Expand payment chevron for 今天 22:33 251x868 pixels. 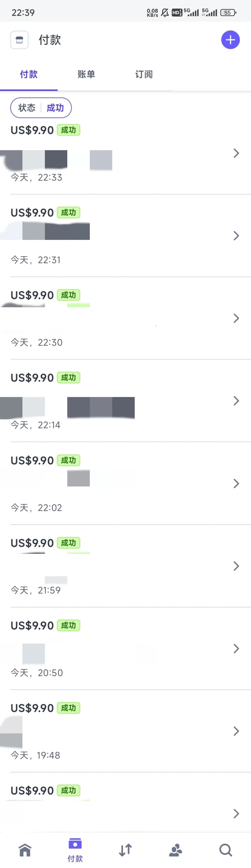pyautogui.click(x=236, y=153)
